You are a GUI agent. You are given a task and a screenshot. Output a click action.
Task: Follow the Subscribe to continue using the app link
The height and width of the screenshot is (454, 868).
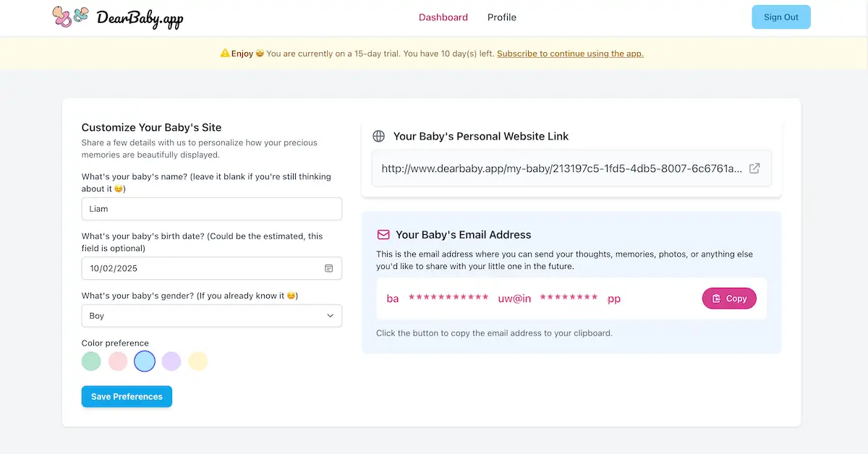click(x=570, y=53)
